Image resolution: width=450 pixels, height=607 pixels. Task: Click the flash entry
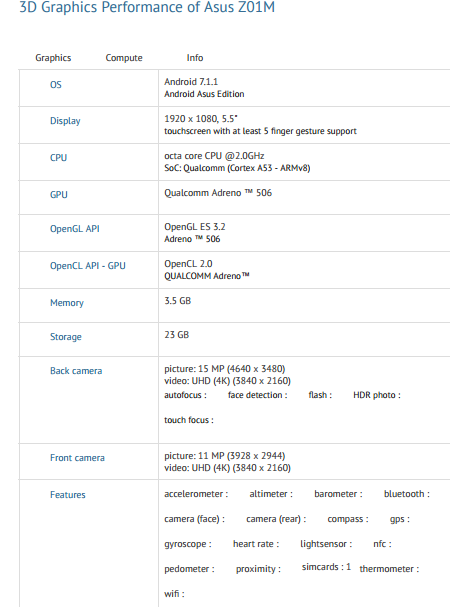(320, 395)
